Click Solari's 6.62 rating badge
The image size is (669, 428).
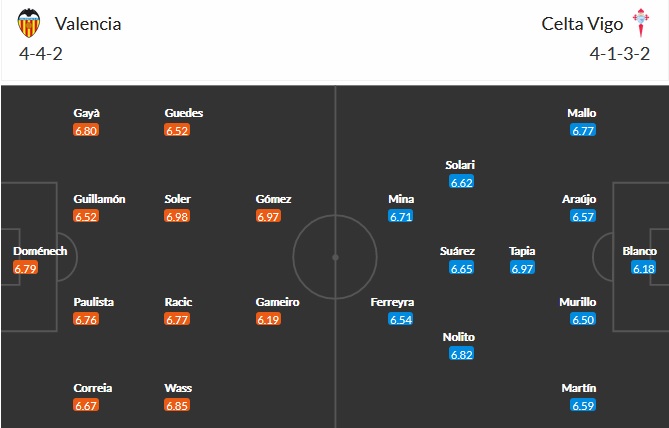[461, 182]
